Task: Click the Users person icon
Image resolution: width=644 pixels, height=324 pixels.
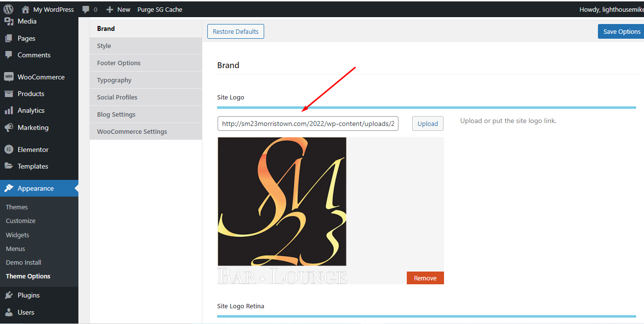Action: tap(8, 312)
